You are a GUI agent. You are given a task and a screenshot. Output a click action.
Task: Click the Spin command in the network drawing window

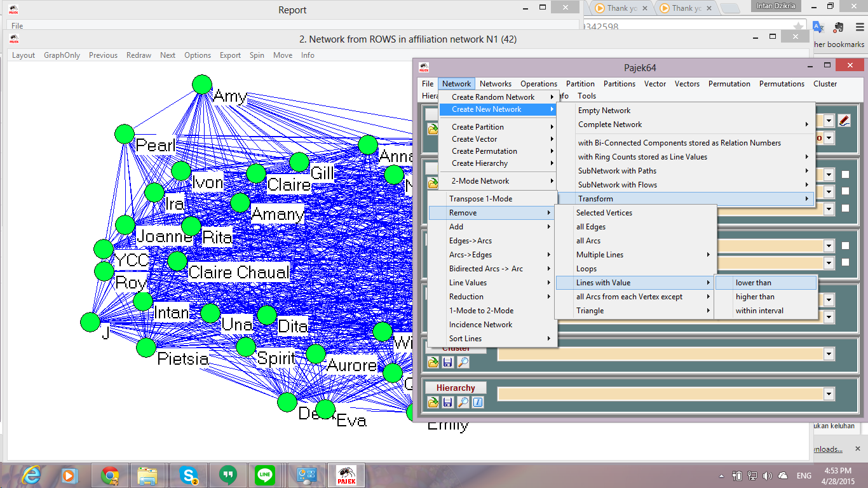pyautogui.click(x=257, y=55)
